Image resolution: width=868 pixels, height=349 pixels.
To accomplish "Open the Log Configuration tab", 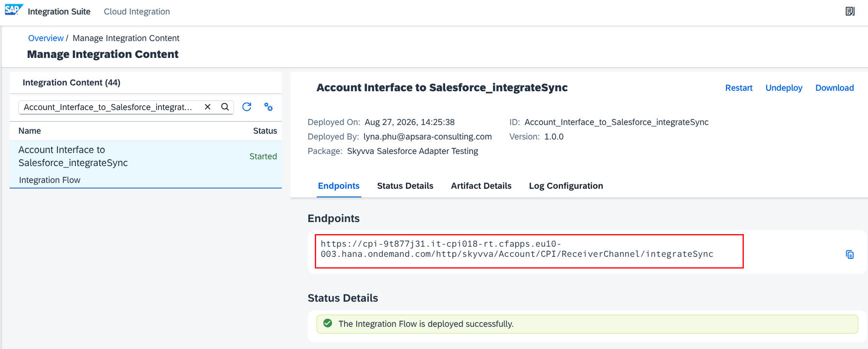I will pos(566,186).
